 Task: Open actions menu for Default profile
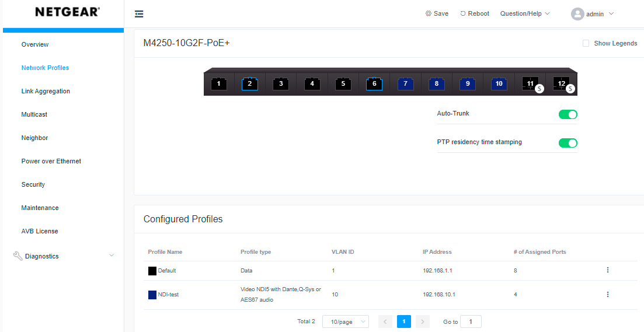pos(607,270)
